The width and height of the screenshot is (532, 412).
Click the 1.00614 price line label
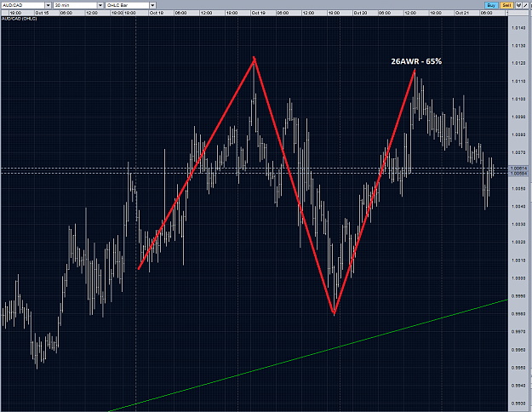pos(518,169)
